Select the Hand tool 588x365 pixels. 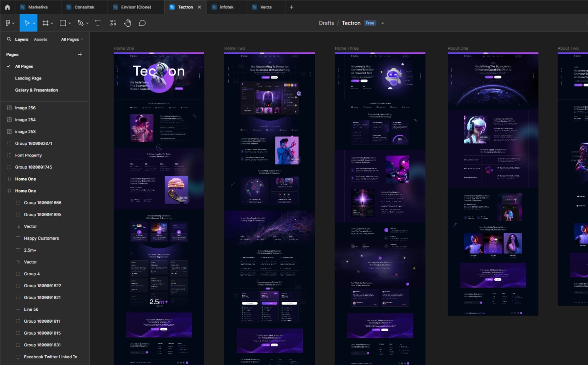127,23
